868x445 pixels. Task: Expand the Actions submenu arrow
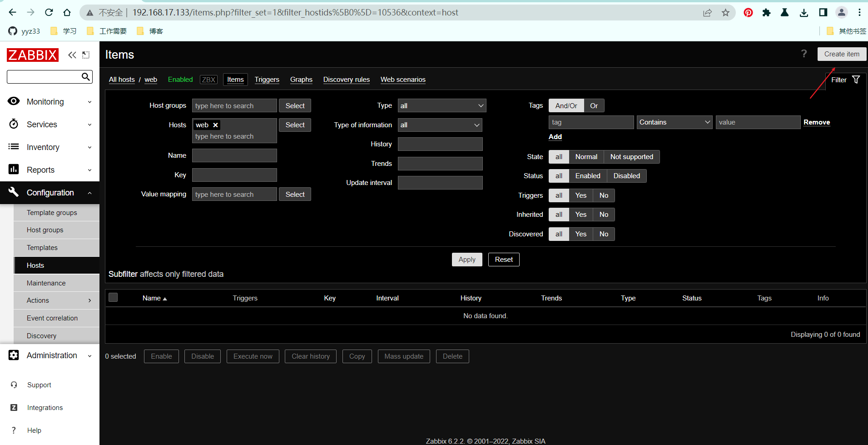[x=89, y=300]
